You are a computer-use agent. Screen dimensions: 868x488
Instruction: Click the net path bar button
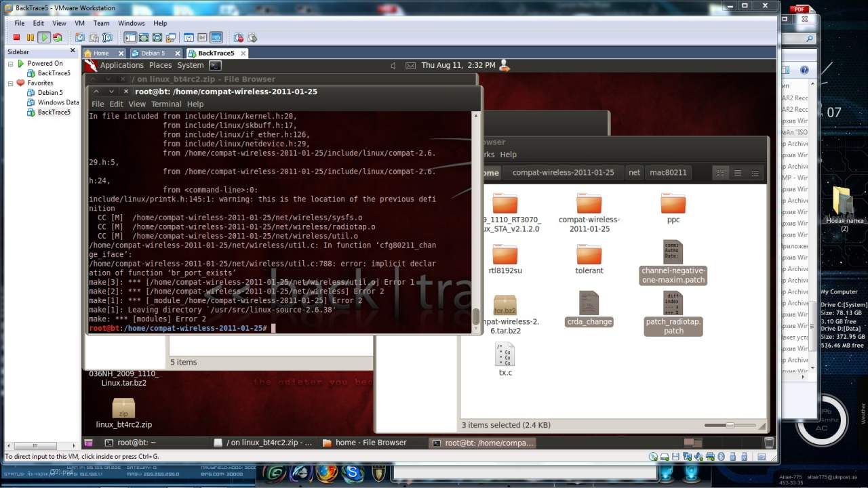[634, 173]
